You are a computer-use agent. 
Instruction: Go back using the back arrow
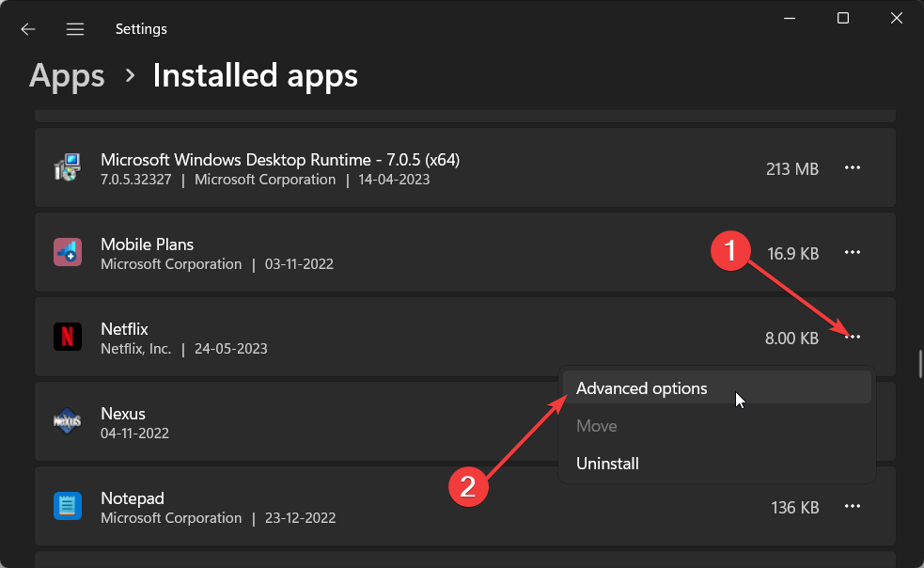pos(27,29)
